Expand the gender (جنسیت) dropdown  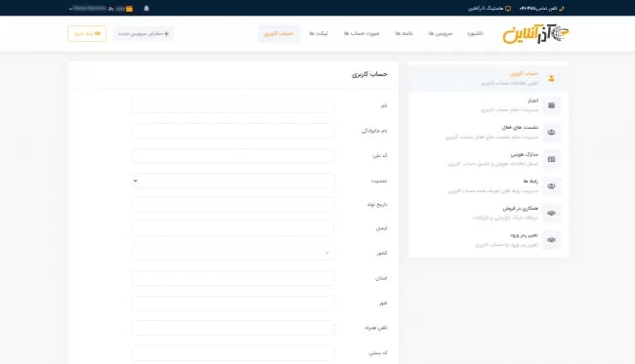[233, 181]
